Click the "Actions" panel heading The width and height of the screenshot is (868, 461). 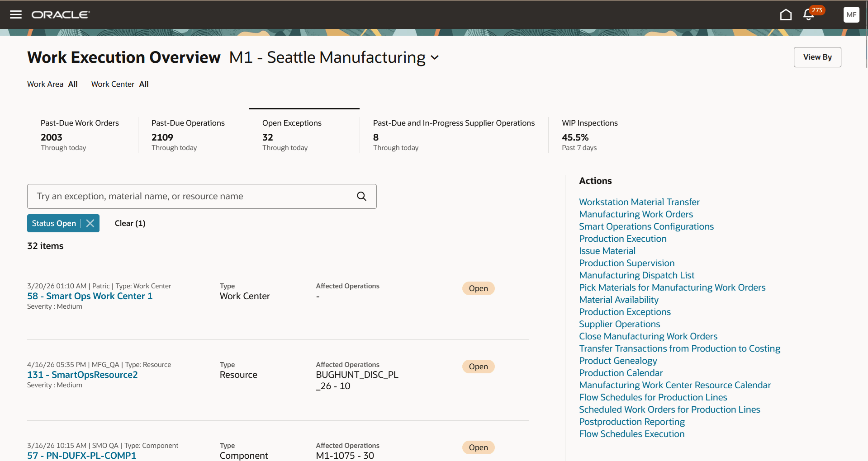click(x=595, y=181)
